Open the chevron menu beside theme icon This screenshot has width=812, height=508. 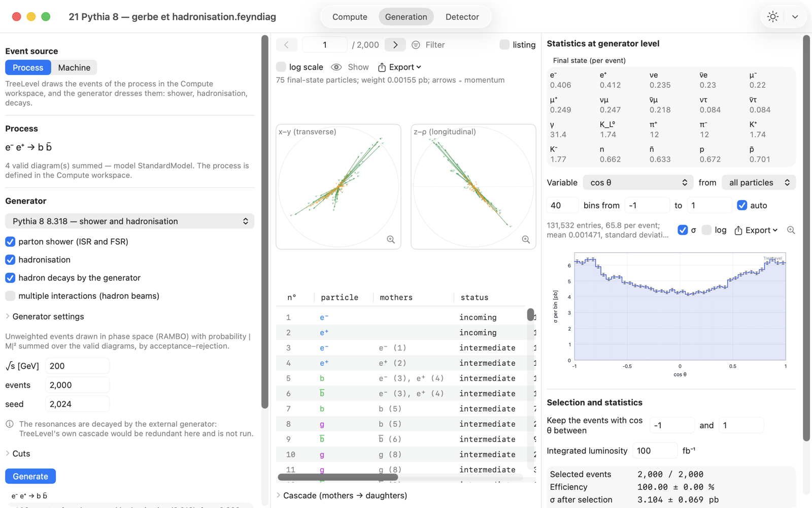pos(795,17)
